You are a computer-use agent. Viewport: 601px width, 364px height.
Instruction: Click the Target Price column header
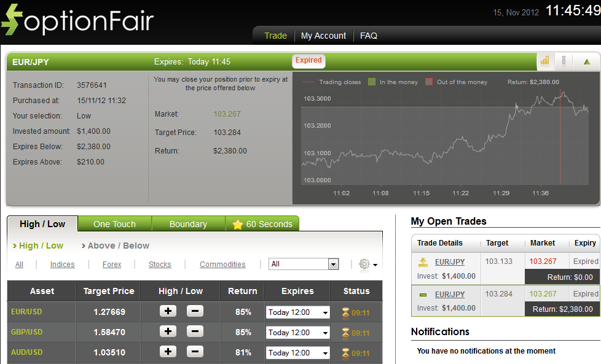[x=109, y=292]
